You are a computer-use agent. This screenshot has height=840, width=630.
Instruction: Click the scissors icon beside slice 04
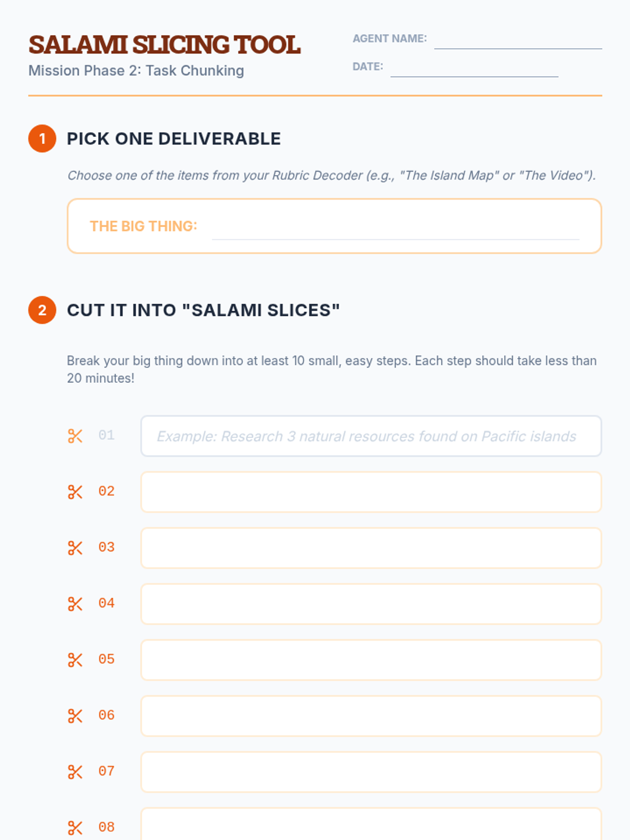point(75,604)
